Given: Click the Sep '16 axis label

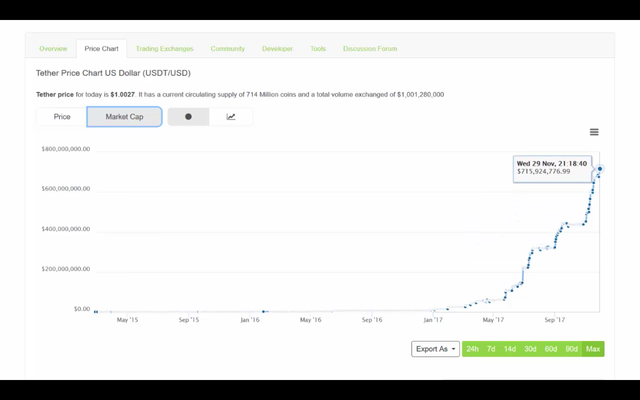Looking at the screenshot, I should click(372, 320).
